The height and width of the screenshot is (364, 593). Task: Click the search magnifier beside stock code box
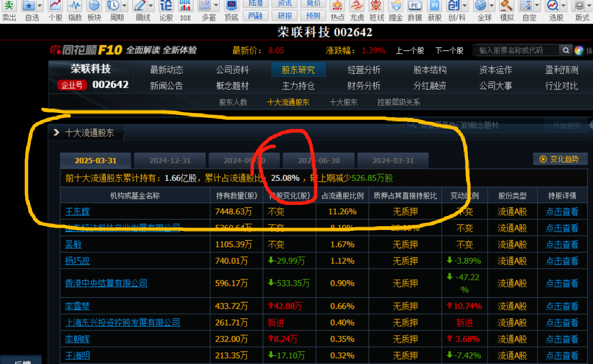point(565,50)
